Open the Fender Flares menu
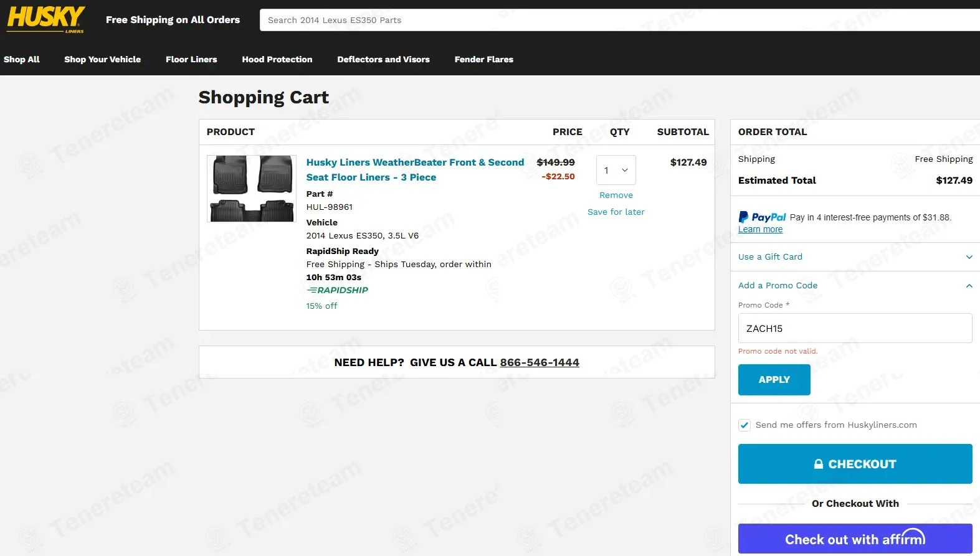980x556 pixels. (484, 59)
